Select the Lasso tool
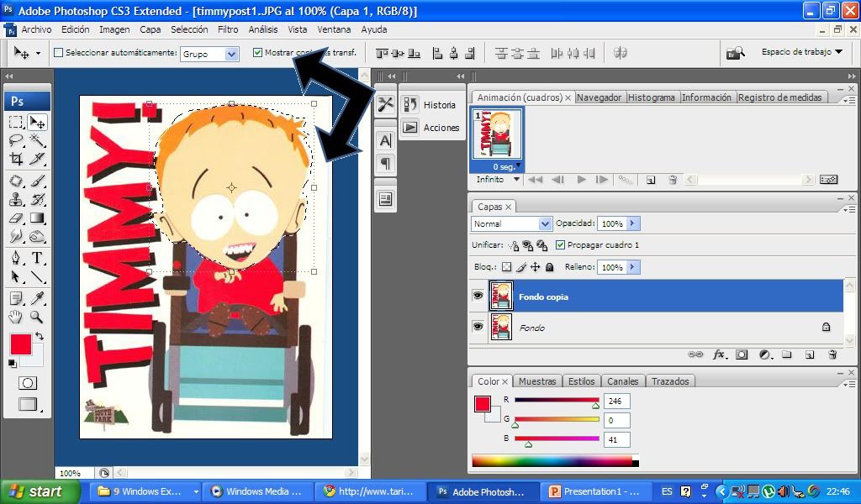The height and width of the screenshot is (504, 861). coord(16,139)
